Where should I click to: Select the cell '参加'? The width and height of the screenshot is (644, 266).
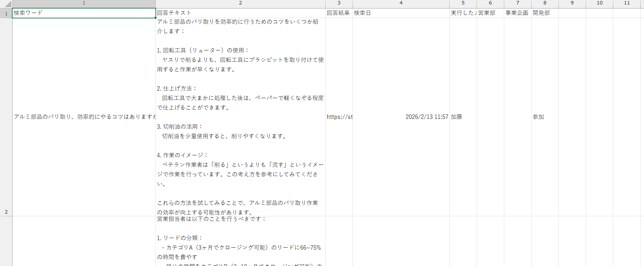coord(545,117)
